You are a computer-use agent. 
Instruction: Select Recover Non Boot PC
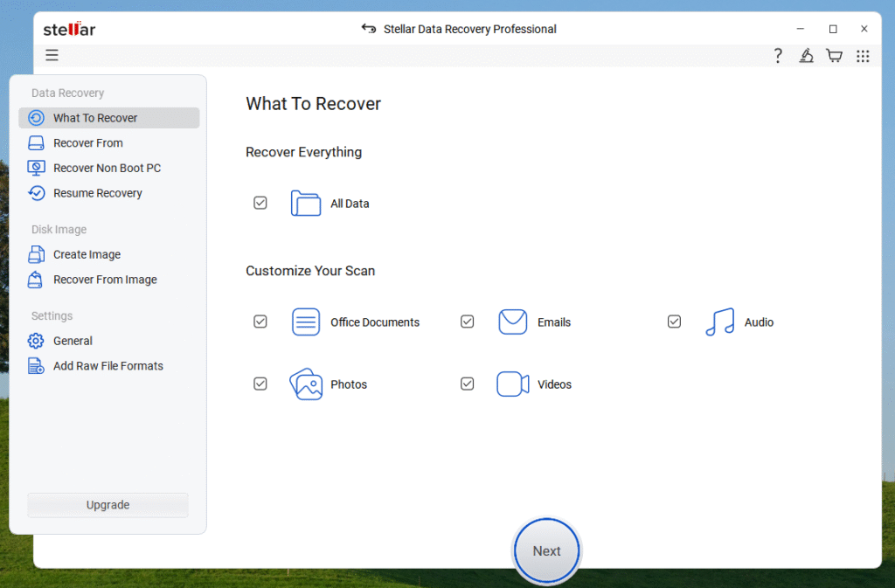[x=107, y=168]
